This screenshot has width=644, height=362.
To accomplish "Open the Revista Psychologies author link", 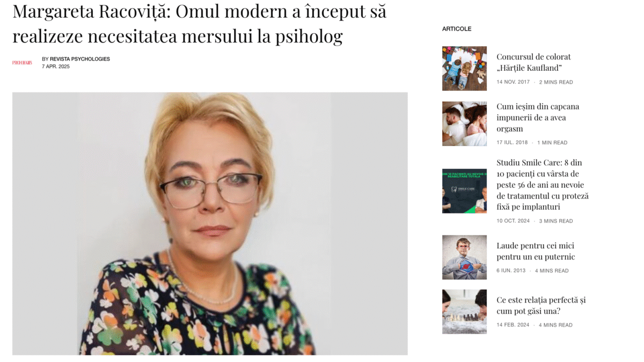I will coord(80,59).
